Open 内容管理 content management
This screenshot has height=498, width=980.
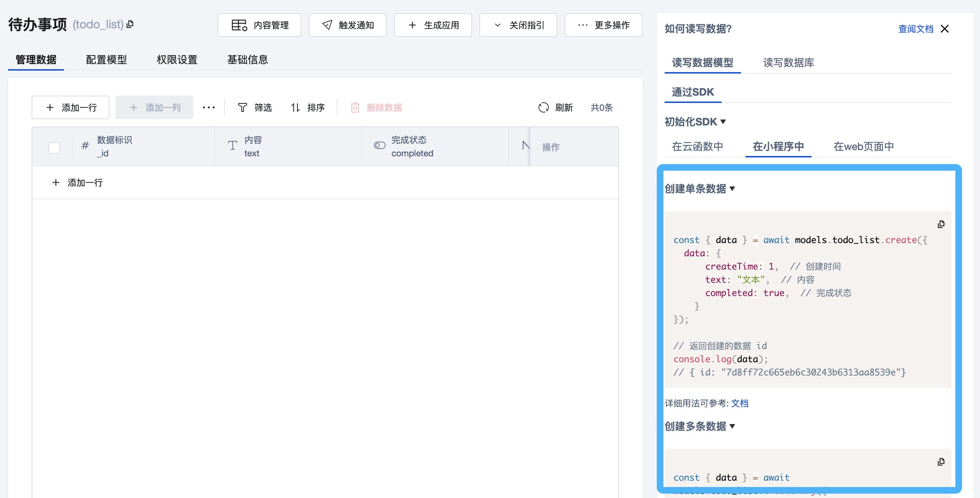click(x=260, y=25)
